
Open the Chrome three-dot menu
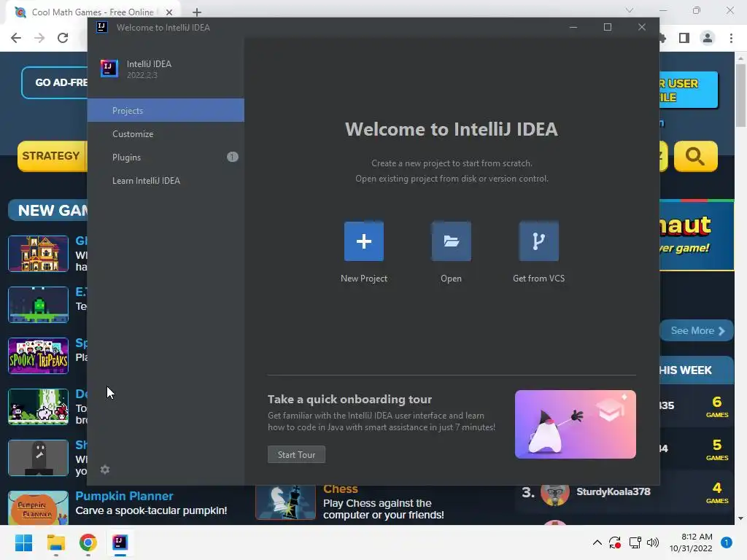[731, 38]
